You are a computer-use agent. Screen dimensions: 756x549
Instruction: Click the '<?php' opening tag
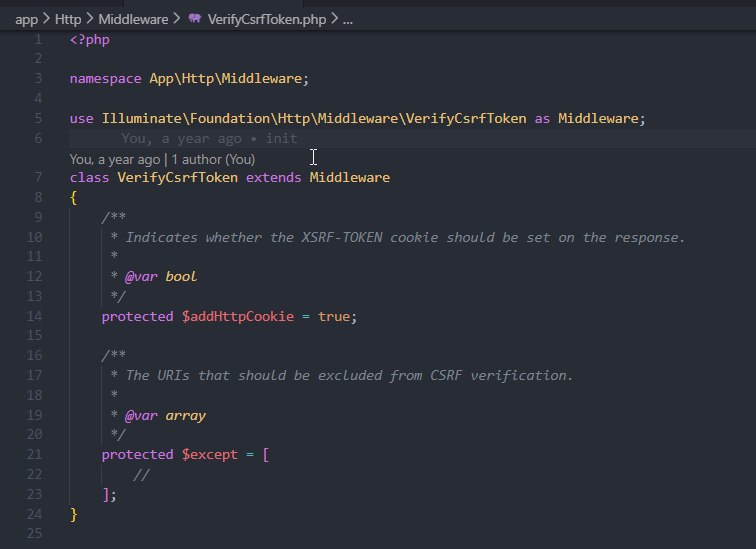coord(90,40)
